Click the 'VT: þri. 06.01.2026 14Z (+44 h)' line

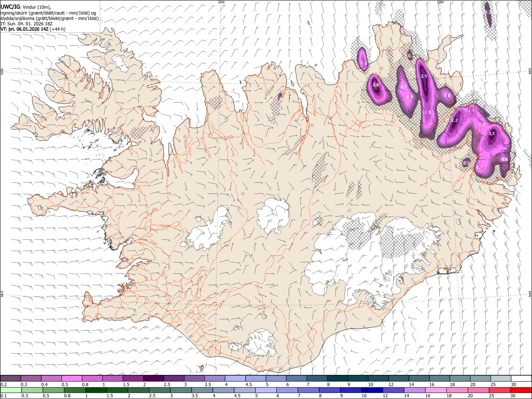click(x=33, y=29)
